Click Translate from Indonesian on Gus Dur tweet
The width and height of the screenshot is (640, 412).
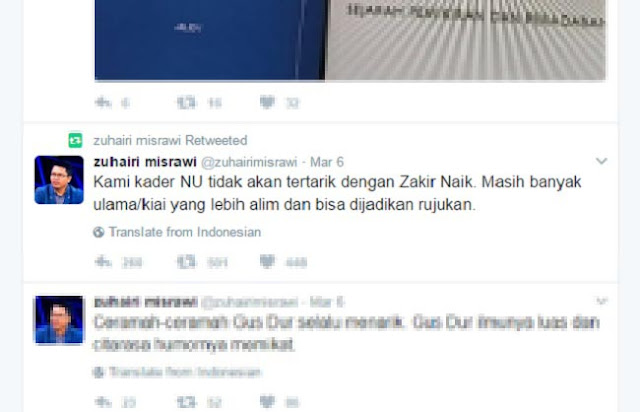(x=177, y=372)
